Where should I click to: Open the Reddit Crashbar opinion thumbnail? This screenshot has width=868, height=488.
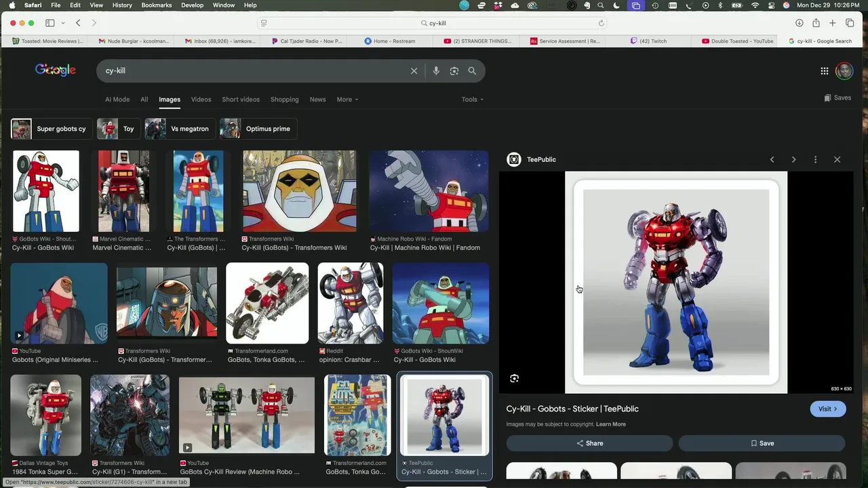pos(351,304)
